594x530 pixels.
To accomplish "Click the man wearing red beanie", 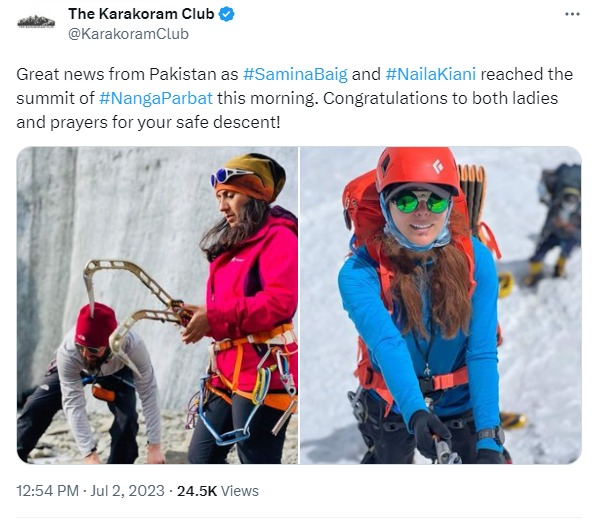I will 91,383.
